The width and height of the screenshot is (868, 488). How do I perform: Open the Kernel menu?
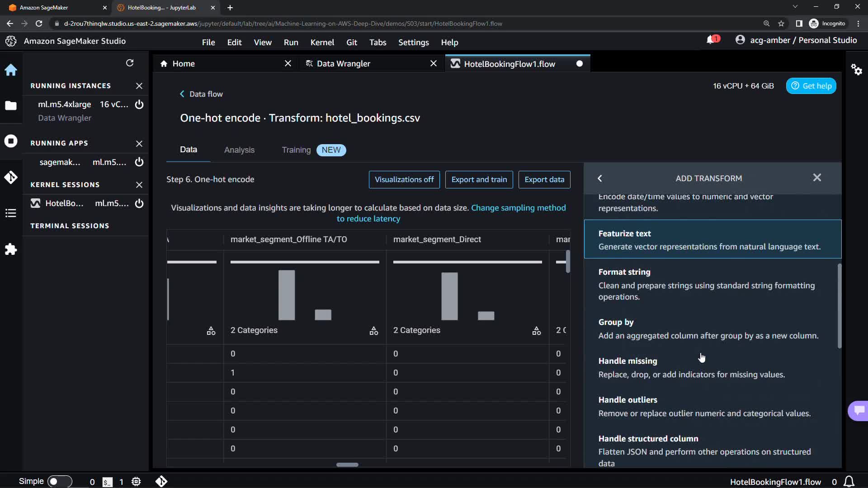coord(322,42)
